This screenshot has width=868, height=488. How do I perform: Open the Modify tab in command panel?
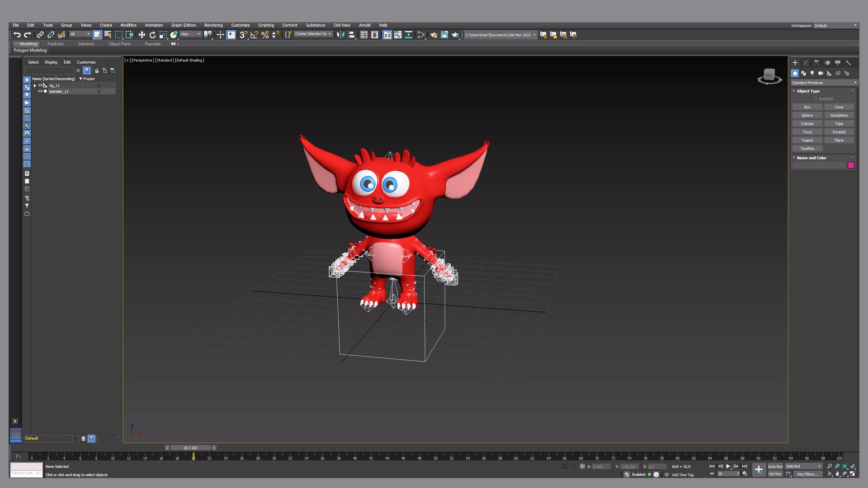pyautogui.click(x=806, y=63)
